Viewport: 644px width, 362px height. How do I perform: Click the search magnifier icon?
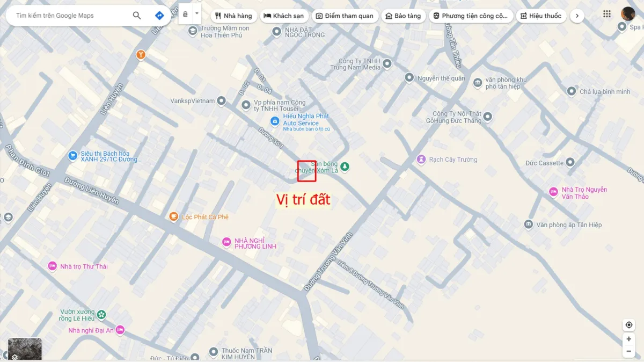(137, 16)
